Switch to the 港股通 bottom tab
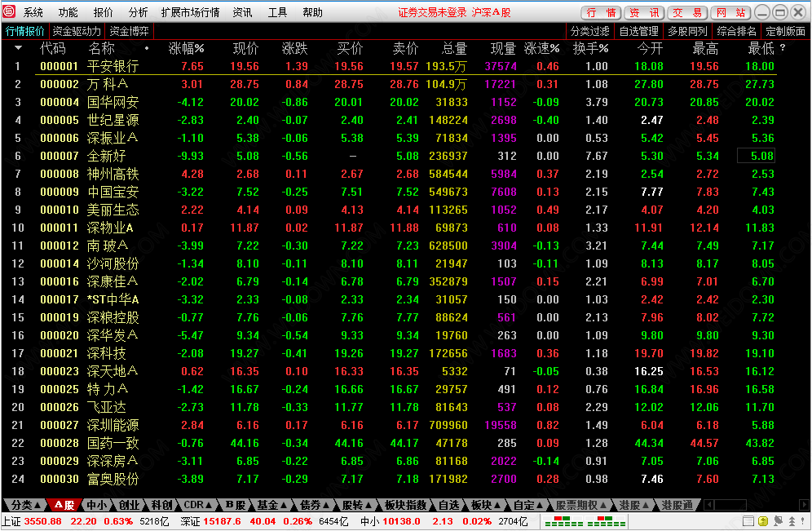The height and width of the screenshot is (531, 812). pyautogui.click(x=677, y=505)
